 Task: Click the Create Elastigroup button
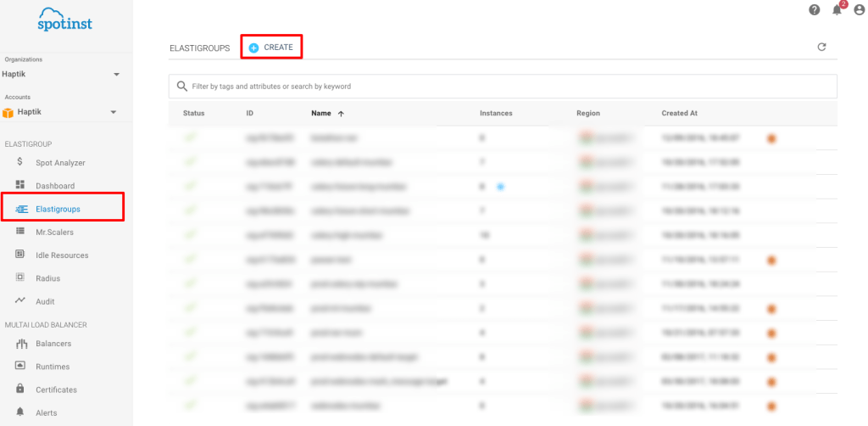[271, 48]
